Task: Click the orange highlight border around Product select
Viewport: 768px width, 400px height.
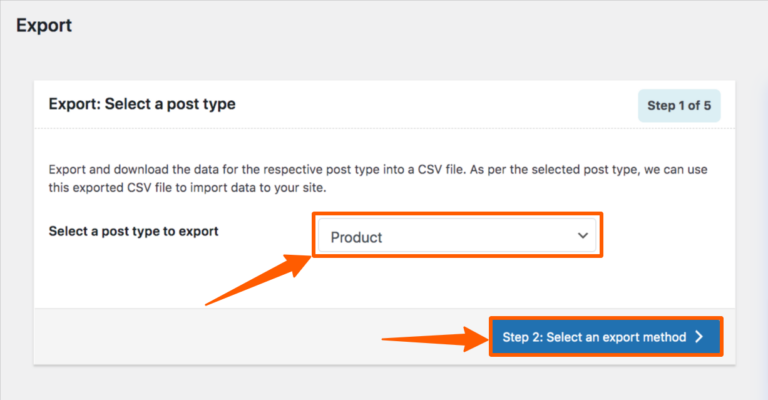Action: tap(457, 213)
